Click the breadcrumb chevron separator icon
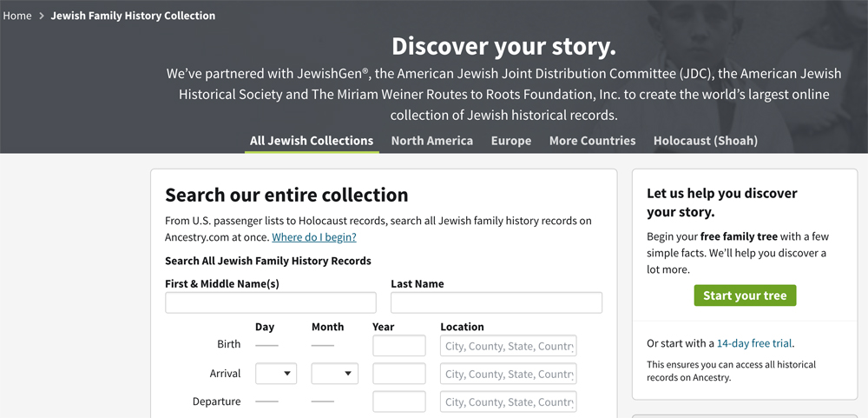The image size is (868, 418). tap(42, 16)
